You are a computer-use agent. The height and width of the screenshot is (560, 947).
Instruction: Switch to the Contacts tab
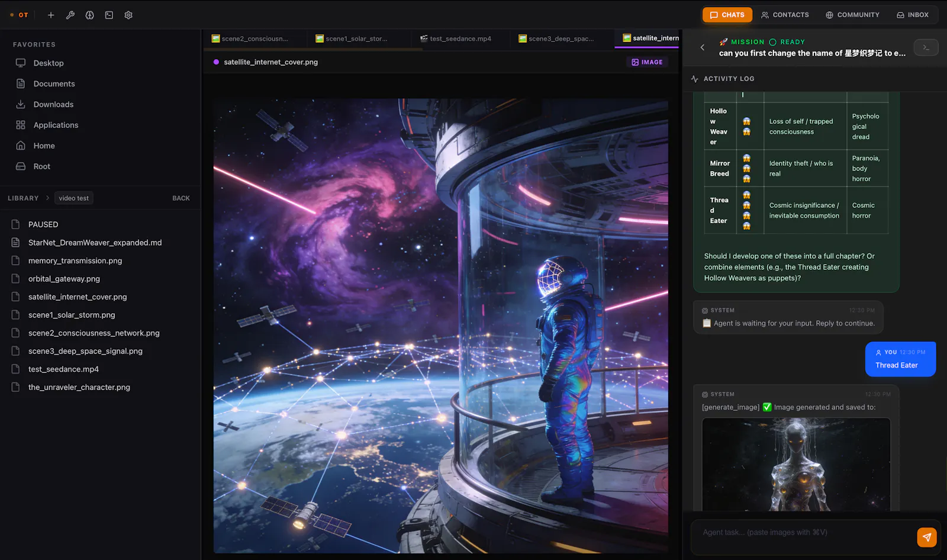(785, 15)
